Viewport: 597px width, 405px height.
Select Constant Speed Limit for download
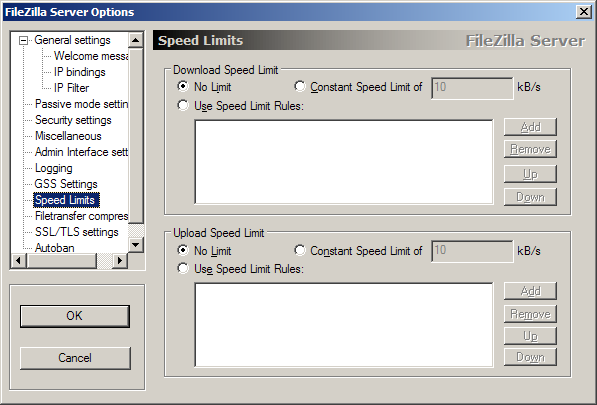click(358, 87)
